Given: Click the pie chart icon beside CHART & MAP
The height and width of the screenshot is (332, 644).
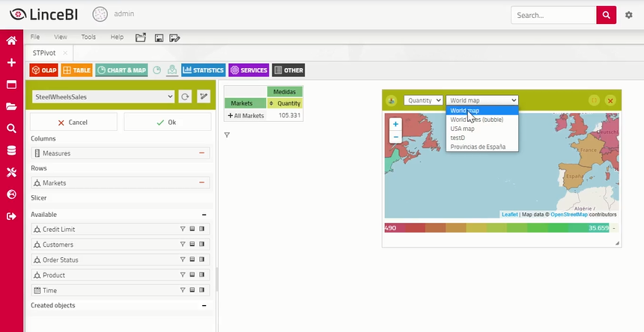Looking at the screenshot, I should tap(157, 70).
